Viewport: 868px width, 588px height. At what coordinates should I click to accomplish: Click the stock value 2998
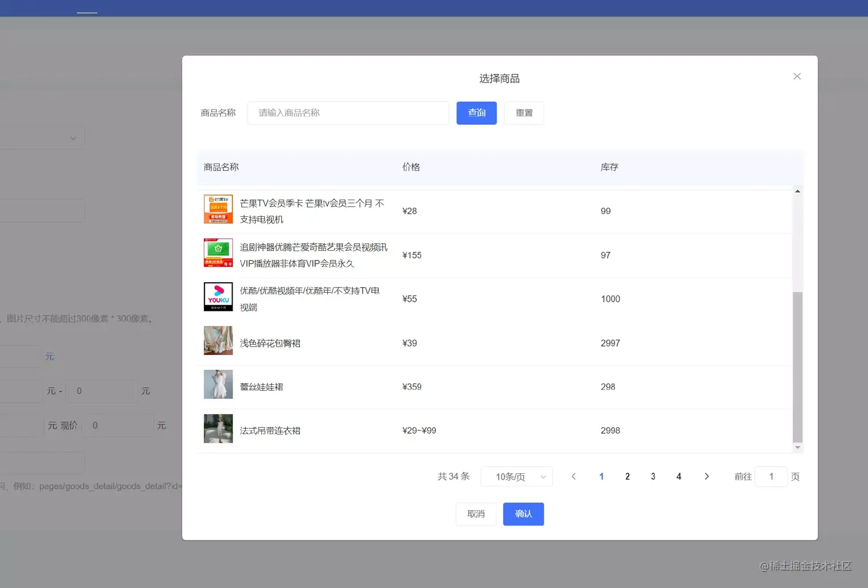click(x=610, y=430)
